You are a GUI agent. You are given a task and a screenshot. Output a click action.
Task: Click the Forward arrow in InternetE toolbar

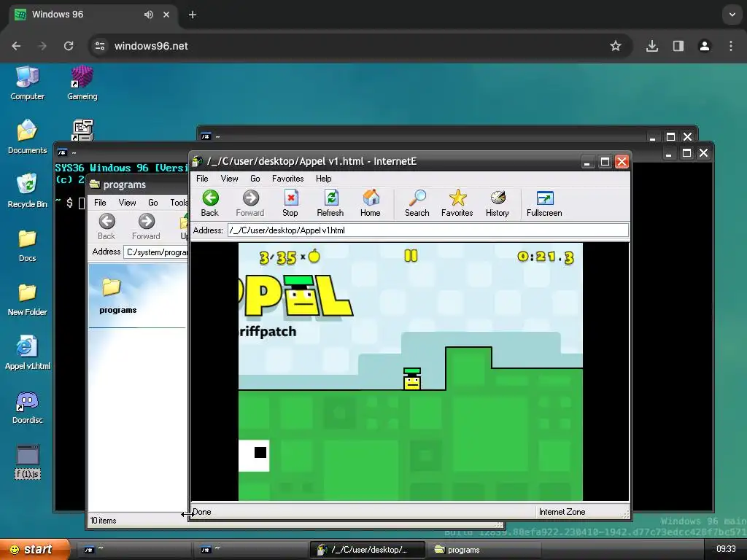click(x=250, y=203)
